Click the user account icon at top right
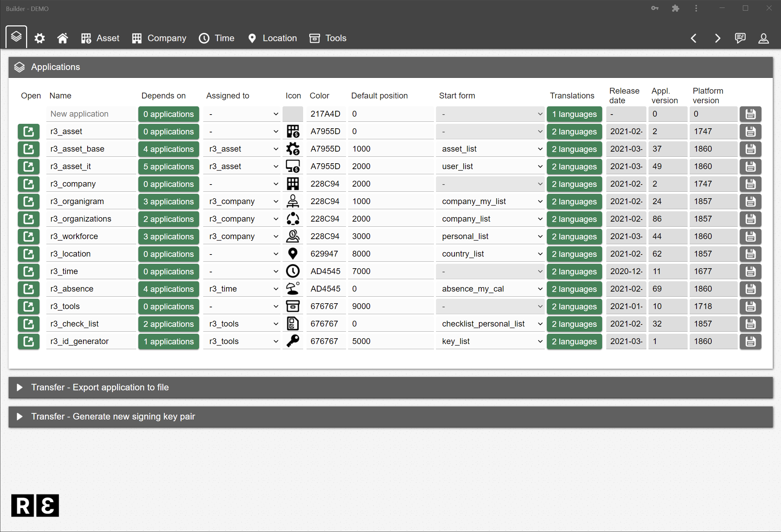Screen dimensions: 781x532 [x=763, y=38]
